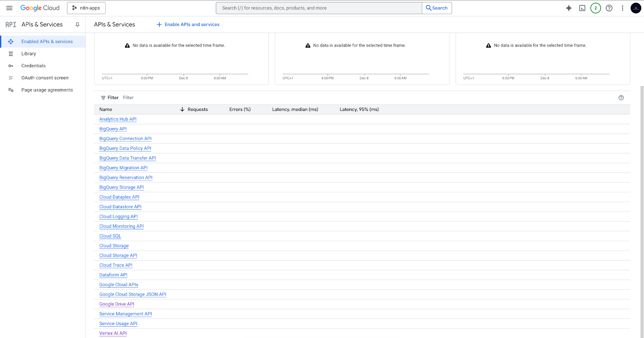644x338 pixels.
Task: Open Google Drive API link
Action: click(117, 304)
